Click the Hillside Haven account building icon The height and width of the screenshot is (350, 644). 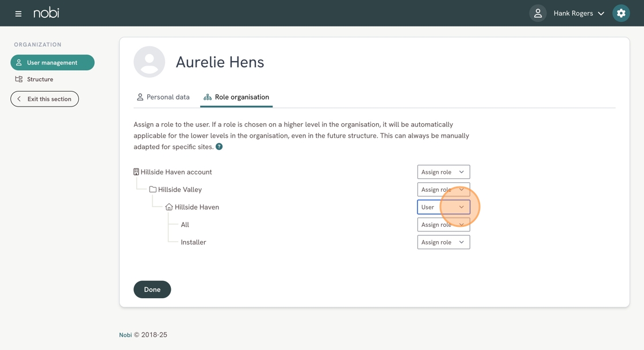[x=136, y=172]
